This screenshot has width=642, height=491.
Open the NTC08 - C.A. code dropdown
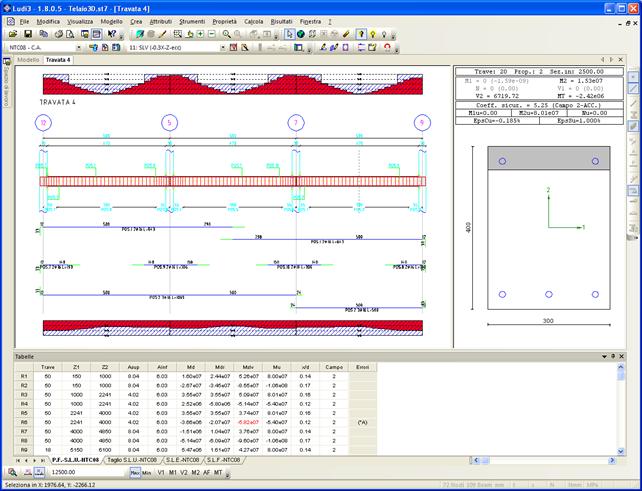point(79,46)
